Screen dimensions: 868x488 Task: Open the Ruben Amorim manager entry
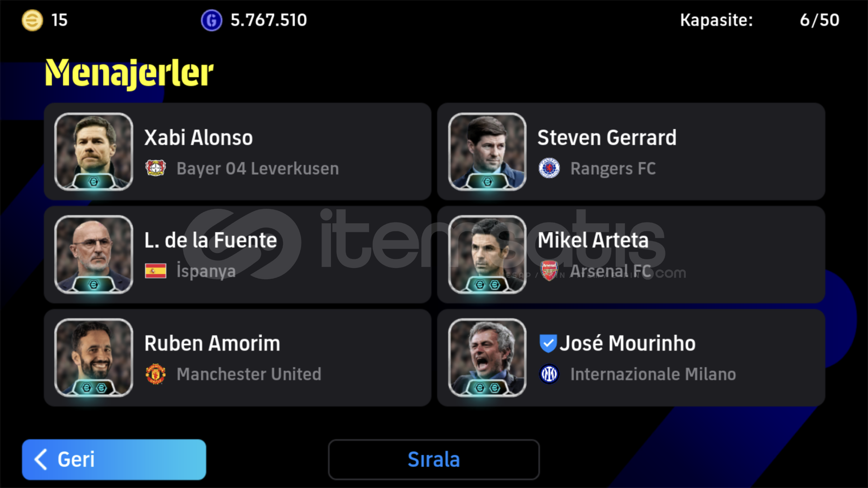[x=237, y=357]
